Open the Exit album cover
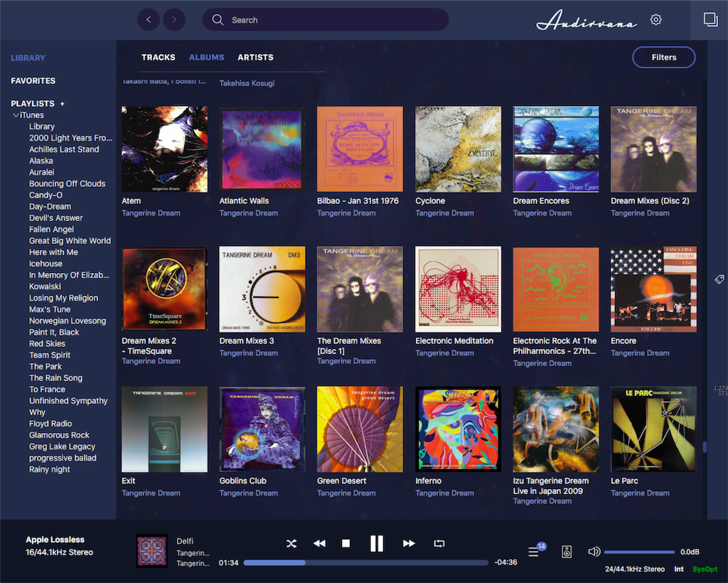 point(164,429)
